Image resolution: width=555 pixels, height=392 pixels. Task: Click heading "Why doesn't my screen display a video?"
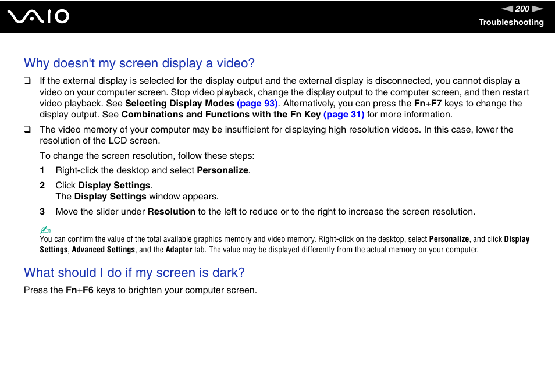point(139,63)
